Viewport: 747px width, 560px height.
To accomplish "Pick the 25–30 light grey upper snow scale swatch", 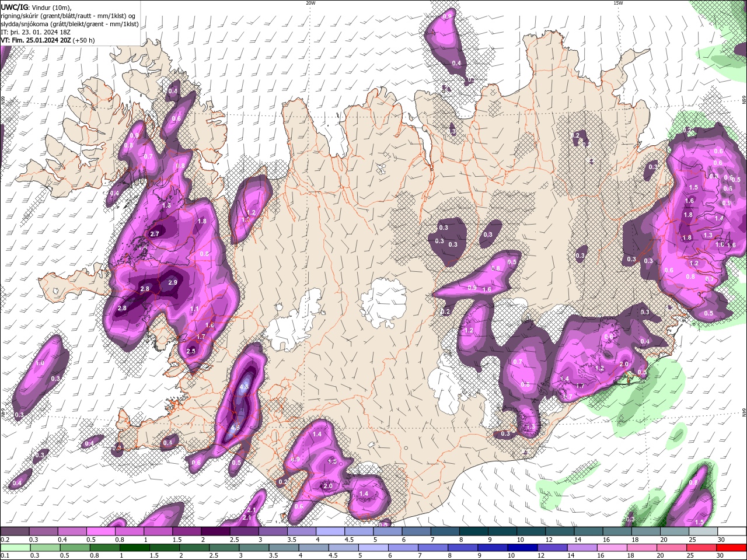I will coord(702,531).
